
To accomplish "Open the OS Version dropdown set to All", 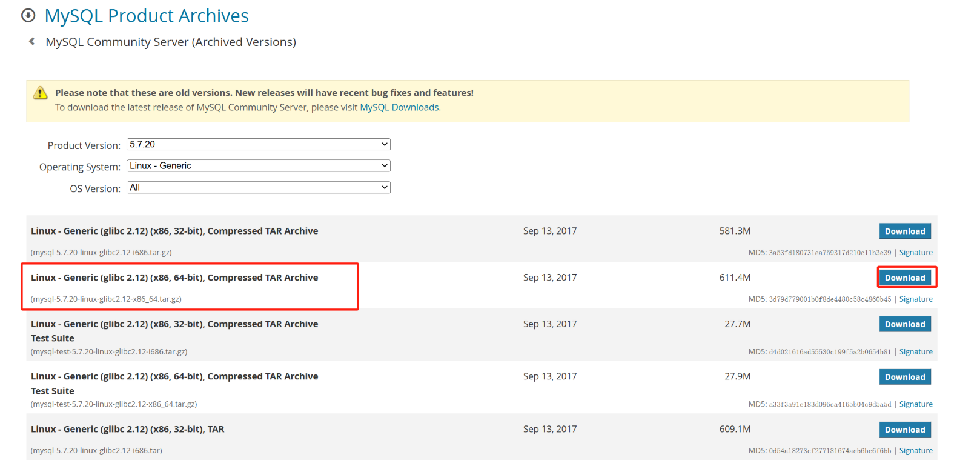I will coord(258,188).
